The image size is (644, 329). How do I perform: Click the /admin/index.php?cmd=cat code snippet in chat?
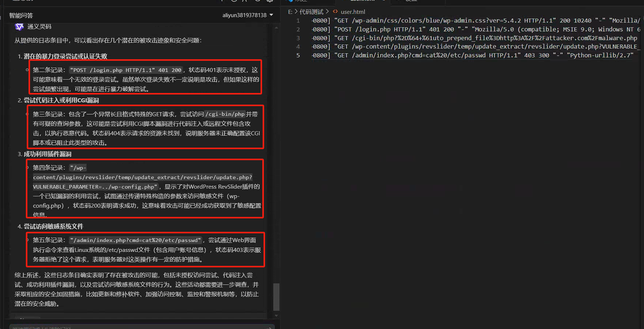point(135,240)
